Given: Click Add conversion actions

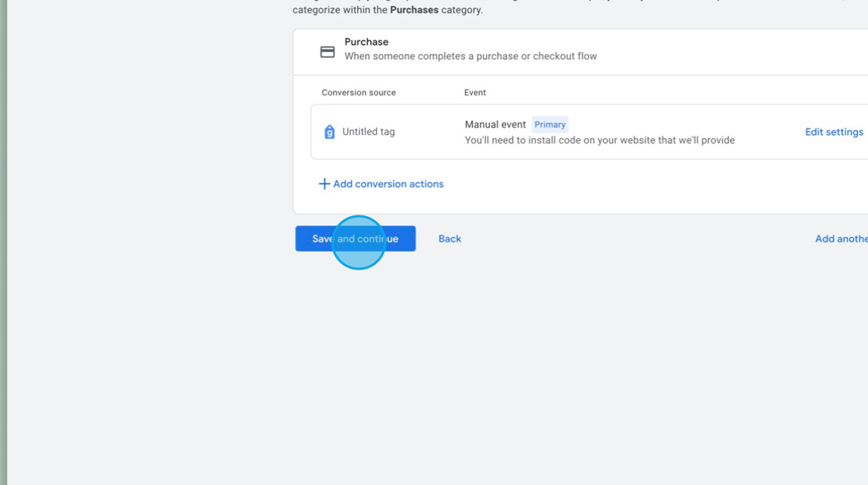Looking at the screenshot, I should (387, 184).
